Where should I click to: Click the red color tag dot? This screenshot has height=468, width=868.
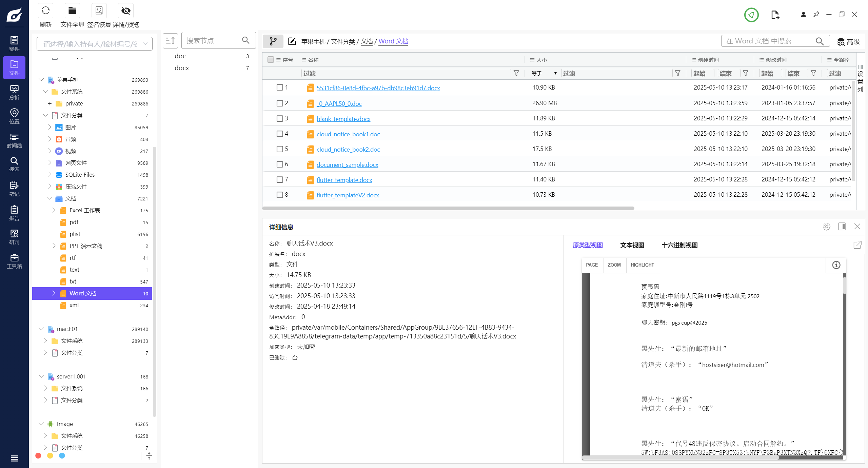coord(38,455)
